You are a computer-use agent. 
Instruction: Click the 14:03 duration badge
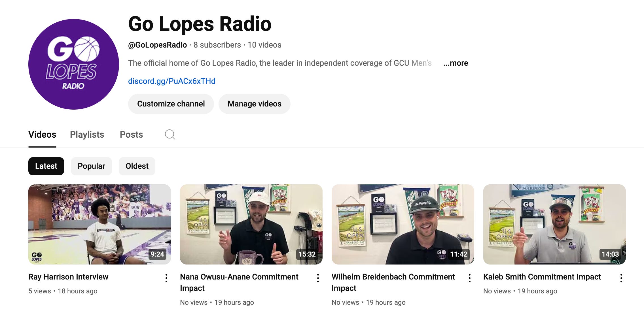610,254
